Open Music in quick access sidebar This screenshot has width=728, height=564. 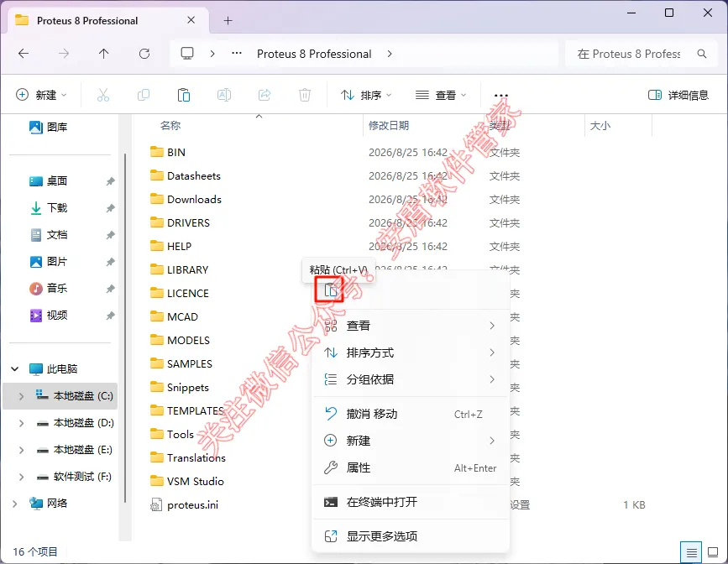pyautogui.click(x=49, y=289)
